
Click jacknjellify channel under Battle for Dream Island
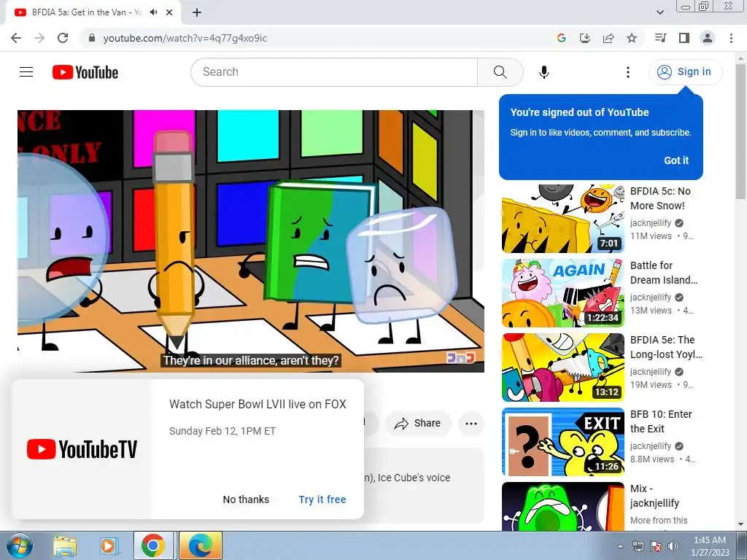(x=651, y=297)
